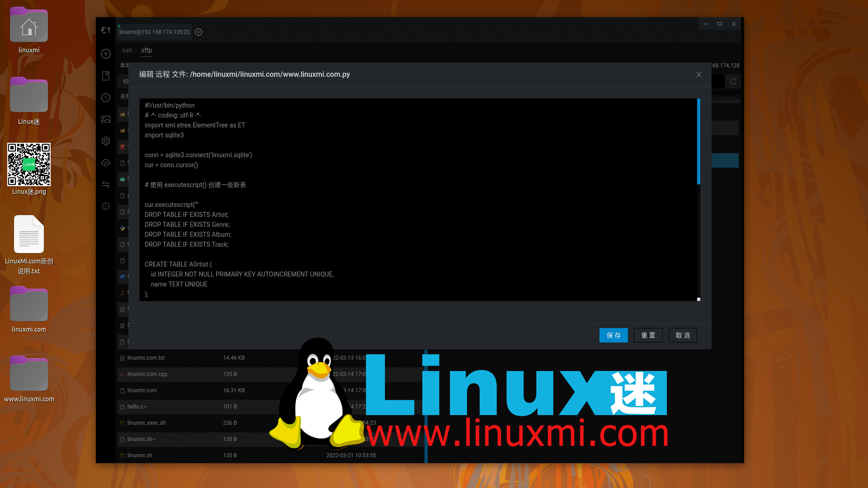Click 'DROP TABLE IF EXISTS Album;' line
Viewport: 868px width, 488px height.
[188, 235]
